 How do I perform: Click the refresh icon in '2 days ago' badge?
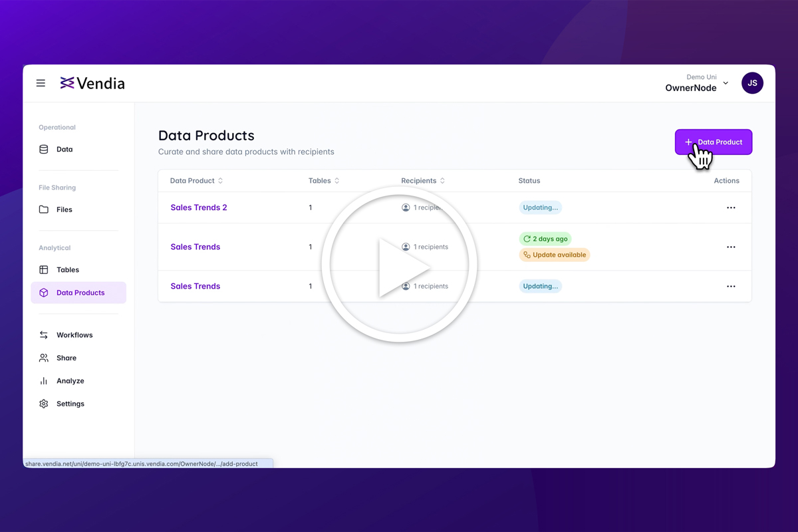(x=527, y=239)
